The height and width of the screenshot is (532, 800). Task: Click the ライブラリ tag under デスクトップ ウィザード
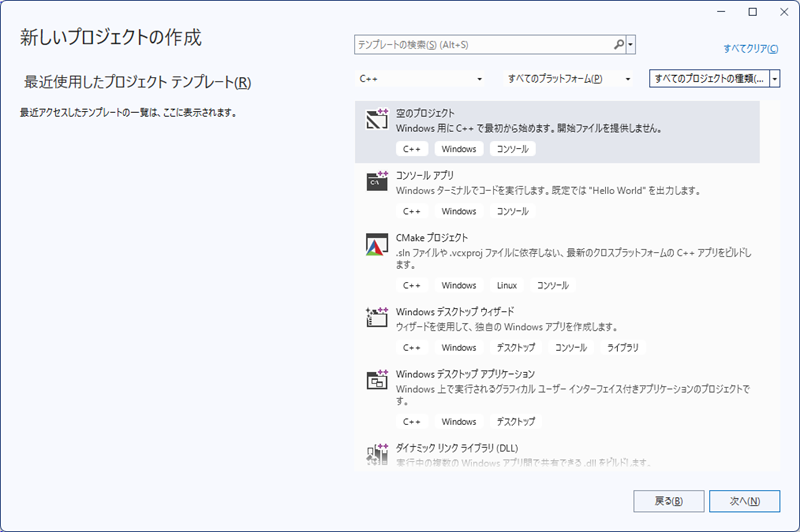pos(622,348)
